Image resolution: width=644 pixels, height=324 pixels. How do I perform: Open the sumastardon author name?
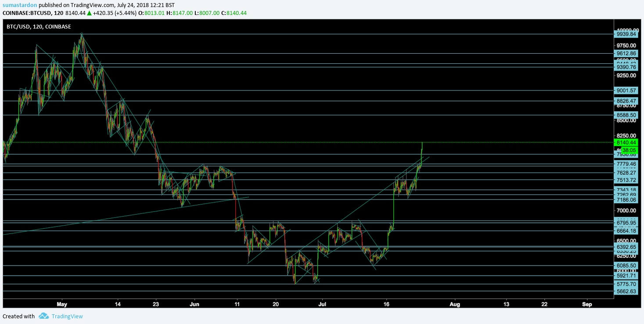pyautogui.click(x=19, y=5)
